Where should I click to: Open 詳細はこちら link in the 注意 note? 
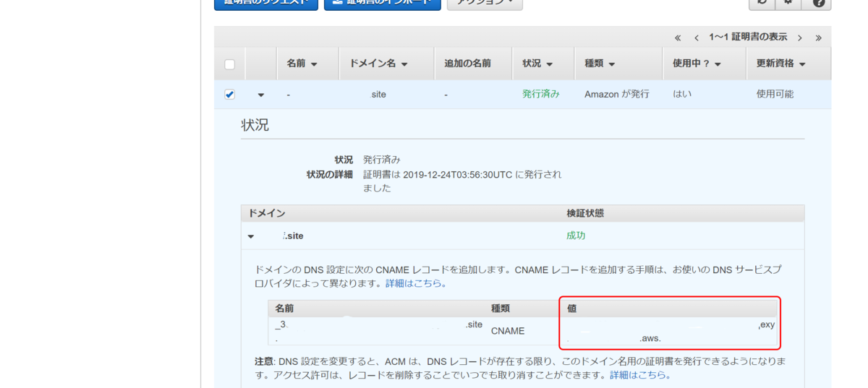640,375
